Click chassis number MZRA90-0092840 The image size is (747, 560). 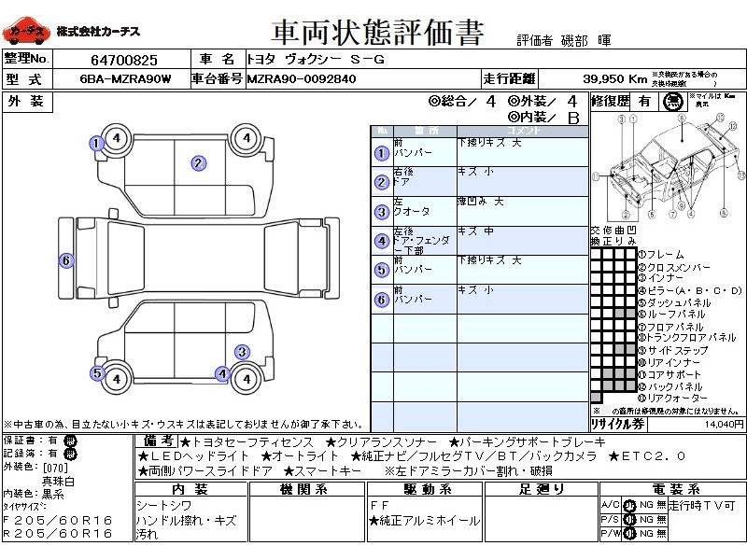[x=302, y=79]
